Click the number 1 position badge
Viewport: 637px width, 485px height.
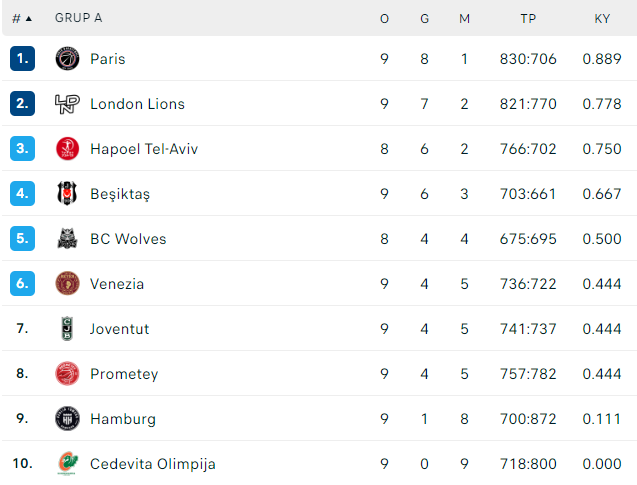click(x=22, y=59)
